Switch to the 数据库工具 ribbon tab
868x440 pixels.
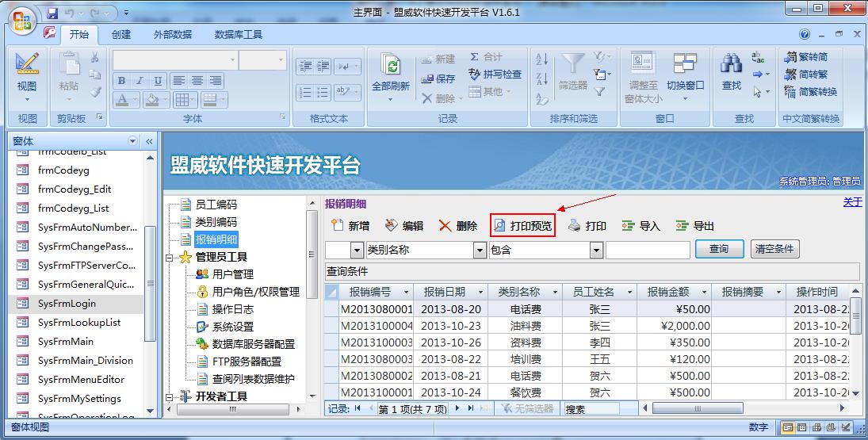239,34
